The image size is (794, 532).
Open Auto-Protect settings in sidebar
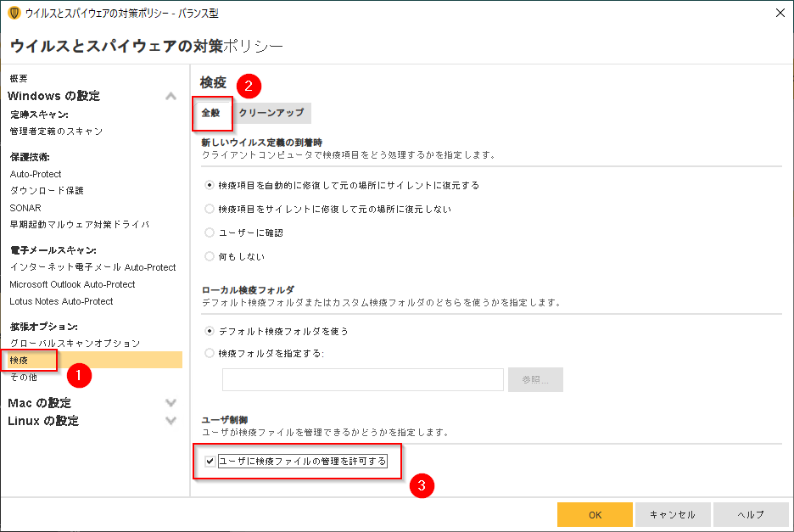point(36,174)
